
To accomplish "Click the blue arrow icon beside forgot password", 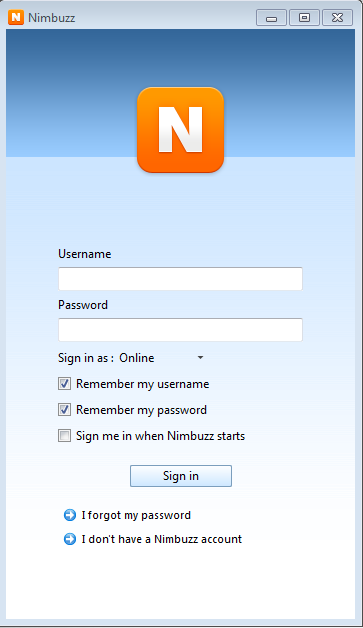I will [x=70, y=515].
